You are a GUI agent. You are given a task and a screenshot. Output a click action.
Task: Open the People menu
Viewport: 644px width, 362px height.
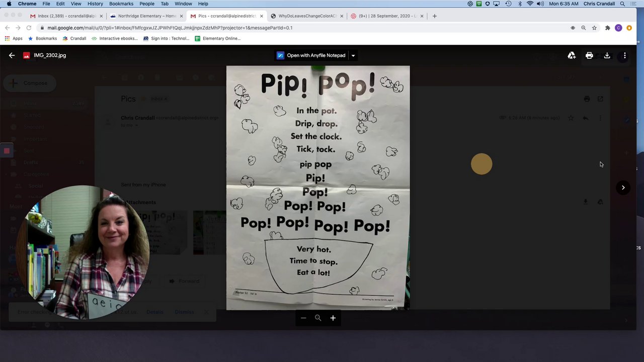click(x=147, y=4)
